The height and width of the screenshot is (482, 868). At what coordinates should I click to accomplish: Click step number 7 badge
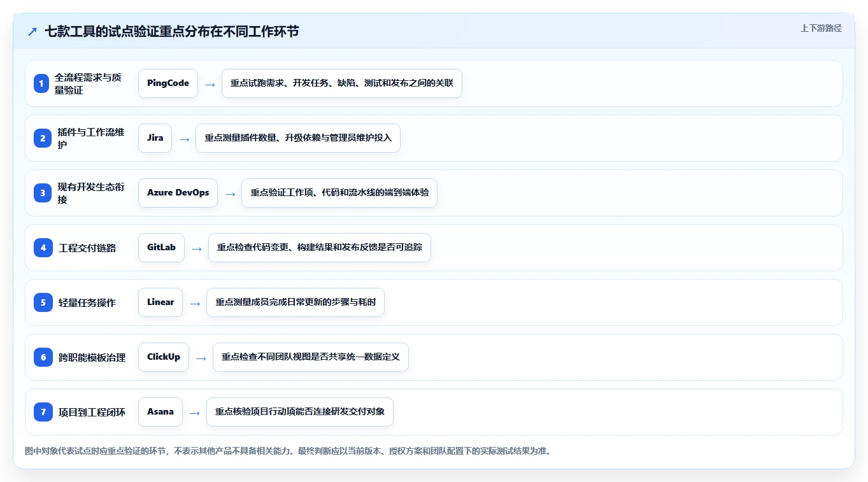click(x=43, y=412)
